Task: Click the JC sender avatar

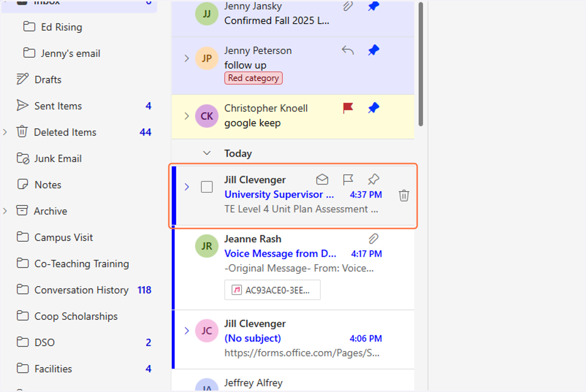Action: coord(207,331)
